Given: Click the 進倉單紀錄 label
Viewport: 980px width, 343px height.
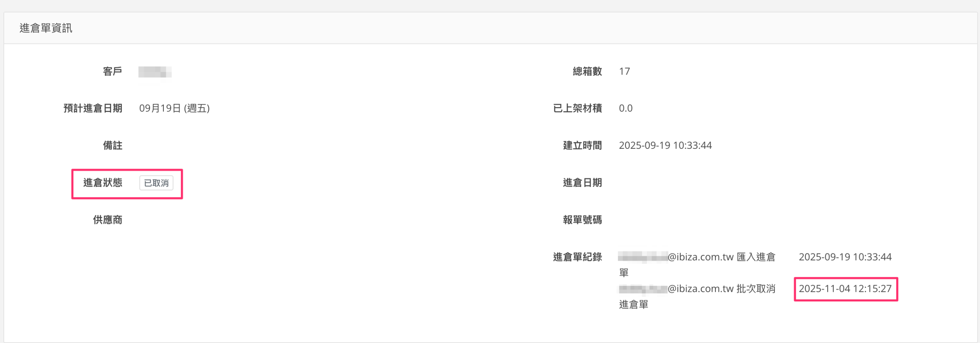Looking at the screenshot, I should coord(578,257).
